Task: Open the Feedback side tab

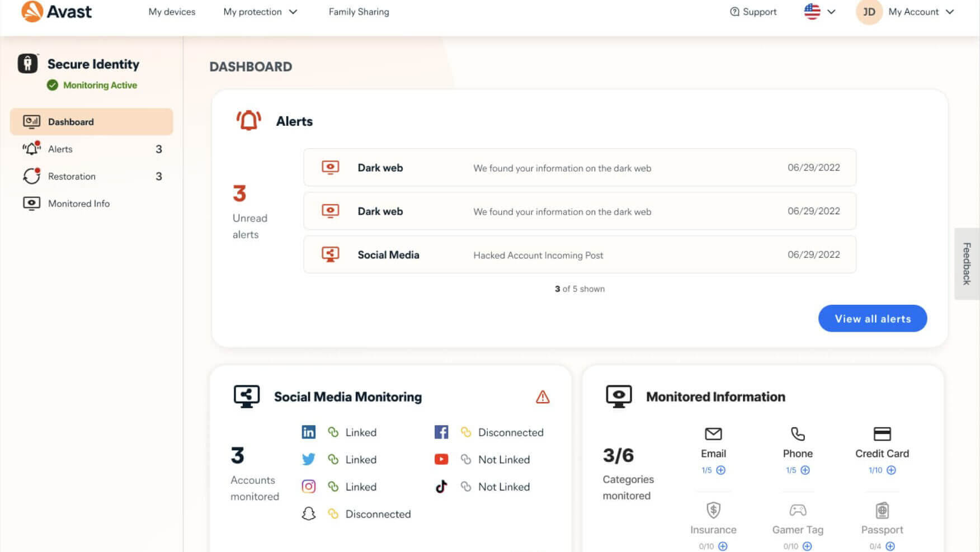Action: 967,264
